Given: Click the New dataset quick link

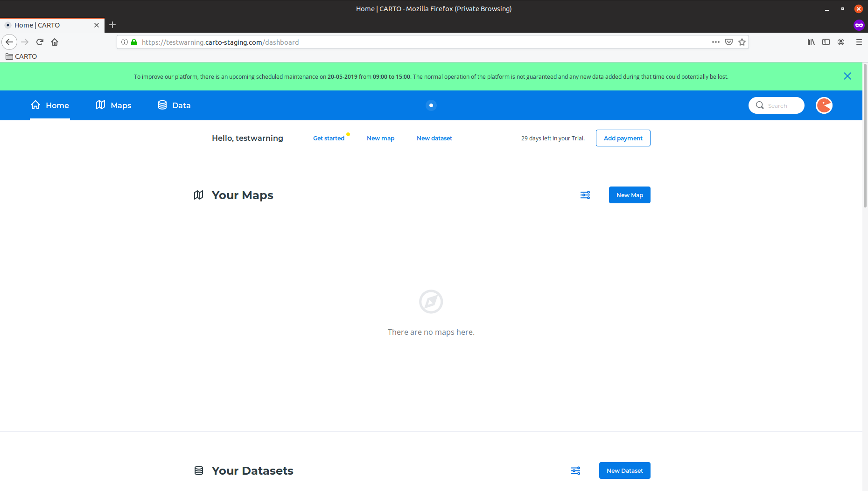Looking at the screenshot, I should click(x=434, y=138).
